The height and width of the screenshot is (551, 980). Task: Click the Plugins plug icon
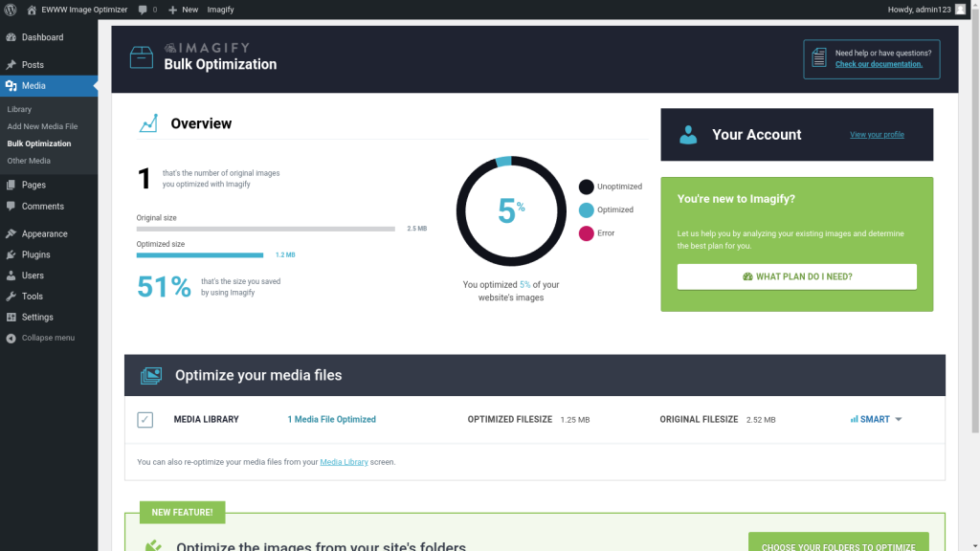[x=11, y=254]
